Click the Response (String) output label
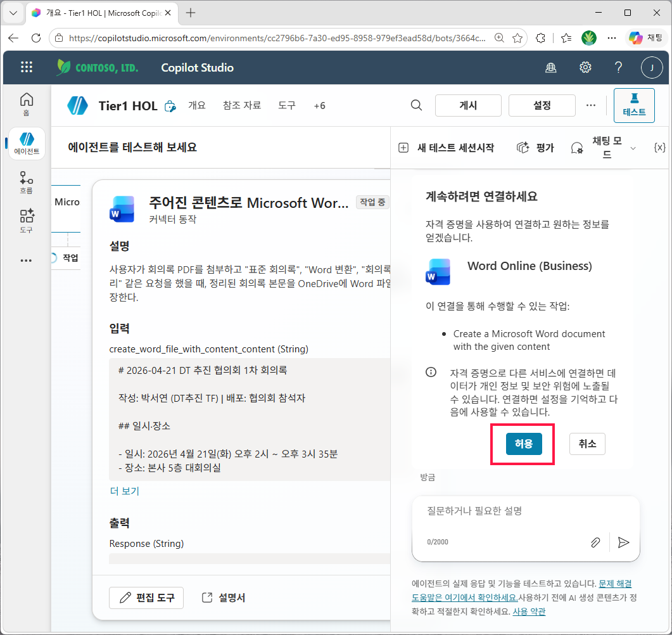672x635 pixels. click(x=146, y=543)
